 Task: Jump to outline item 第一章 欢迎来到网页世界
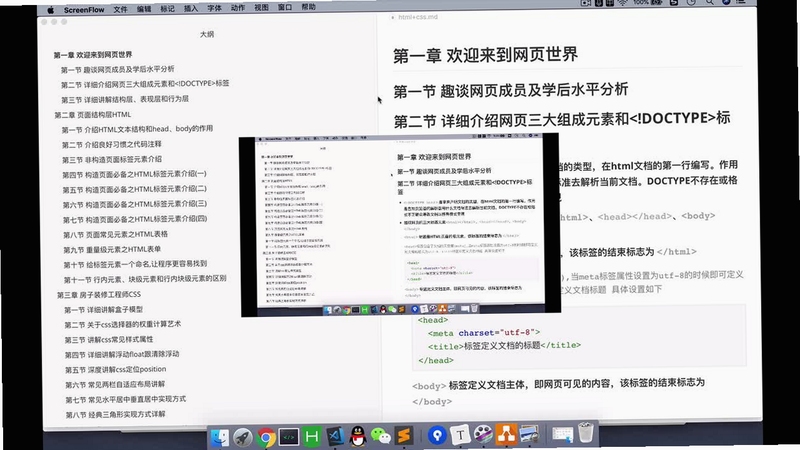tap(93, 55)
